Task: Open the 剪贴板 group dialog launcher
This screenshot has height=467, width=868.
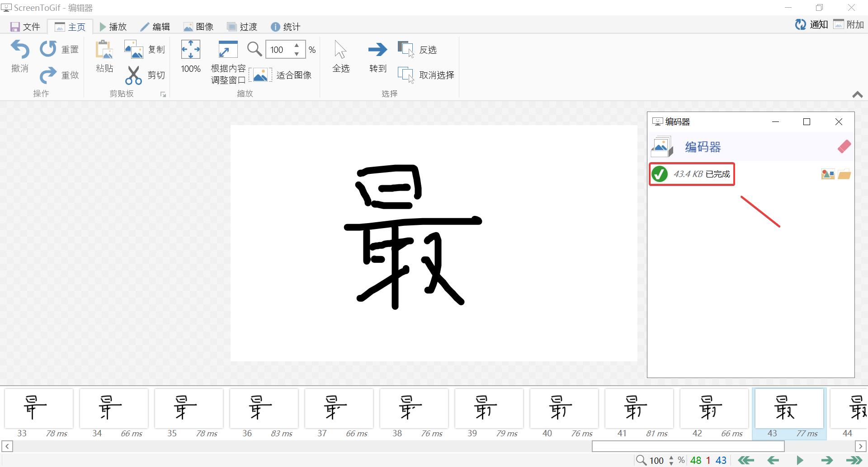Action: pyautogui.click(x=163, y=94)
